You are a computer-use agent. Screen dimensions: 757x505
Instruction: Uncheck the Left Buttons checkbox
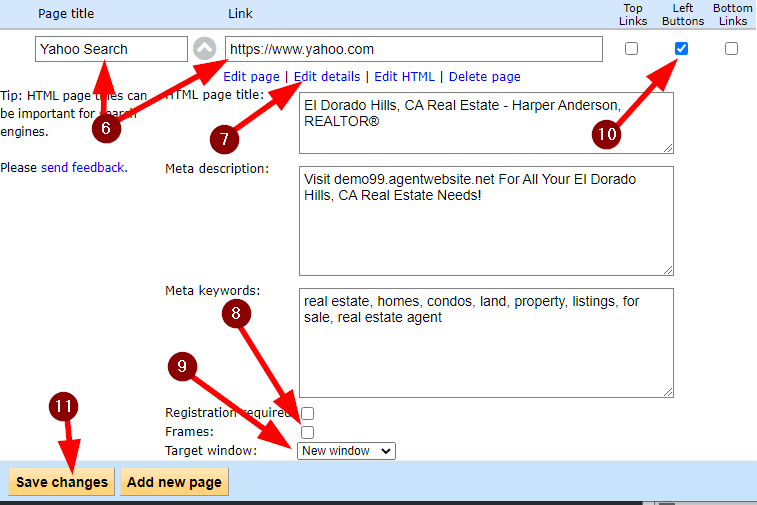[681, 49]
